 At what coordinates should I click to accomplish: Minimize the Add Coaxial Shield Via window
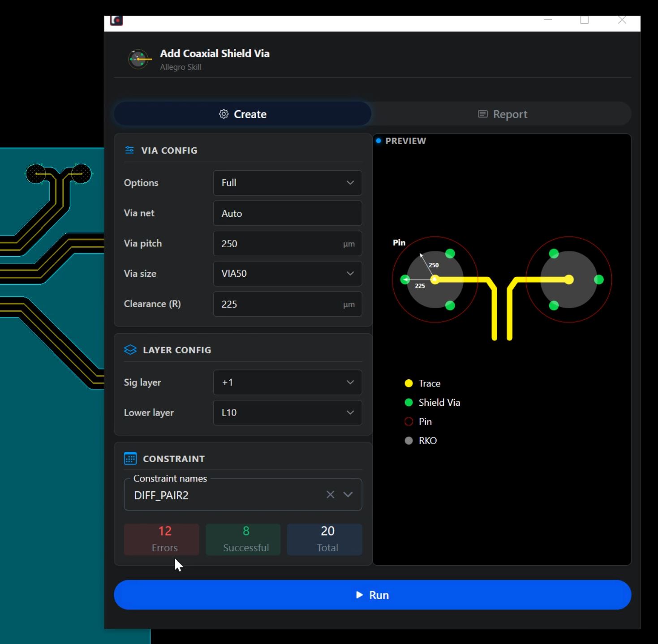click(x=547, y=20)
